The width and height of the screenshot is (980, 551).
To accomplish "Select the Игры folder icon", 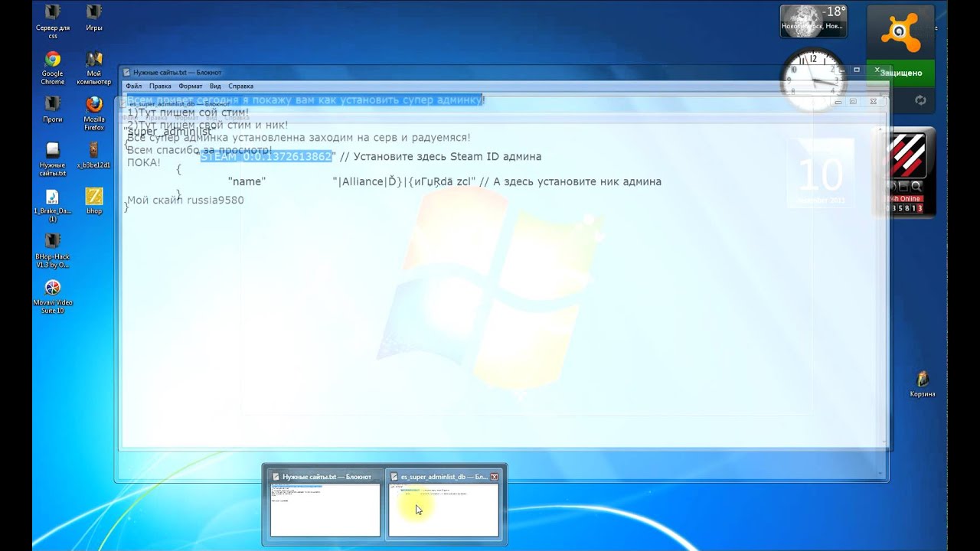I will [94, 18].
